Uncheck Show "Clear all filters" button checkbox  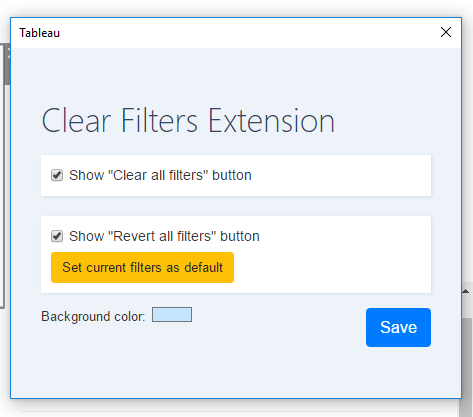[57, 175]
